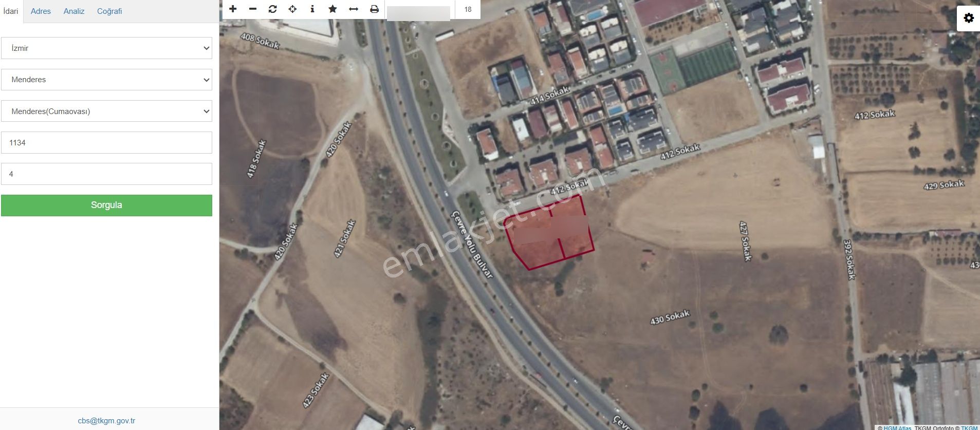
Task: Select the Coğrafi tab
Action: tap(109, 11)
